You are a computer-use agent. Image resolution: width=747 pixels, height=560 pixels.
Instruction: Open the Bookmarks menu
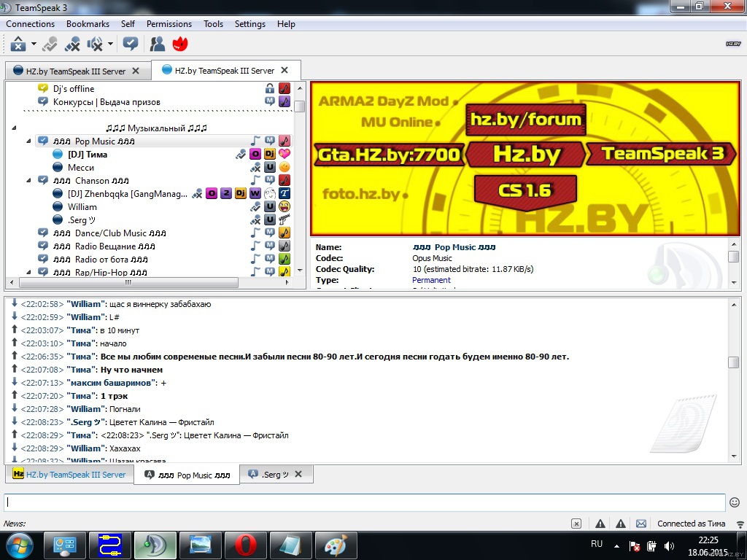pyautogui.click(x=88, y=24)
